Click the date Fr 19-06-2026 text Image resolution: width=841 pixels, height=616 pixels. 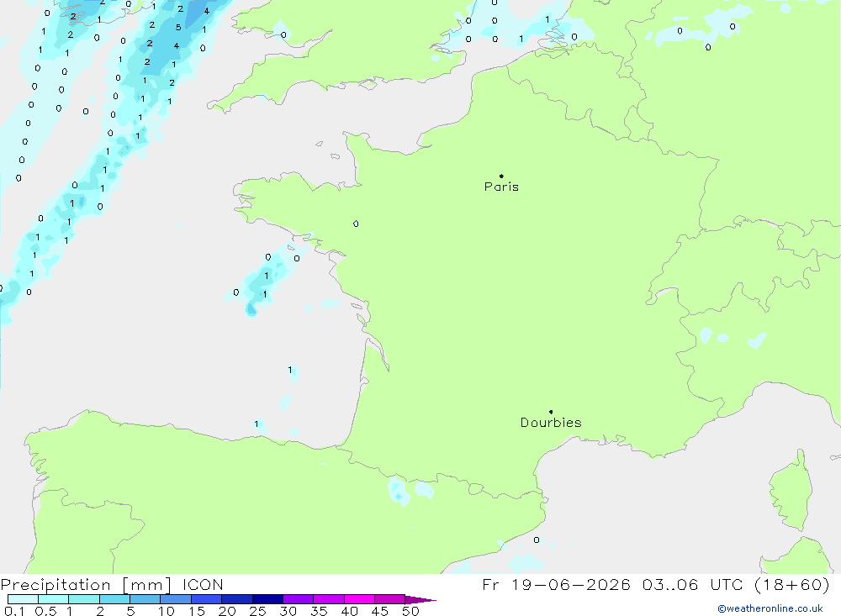(x=556, y=585)
